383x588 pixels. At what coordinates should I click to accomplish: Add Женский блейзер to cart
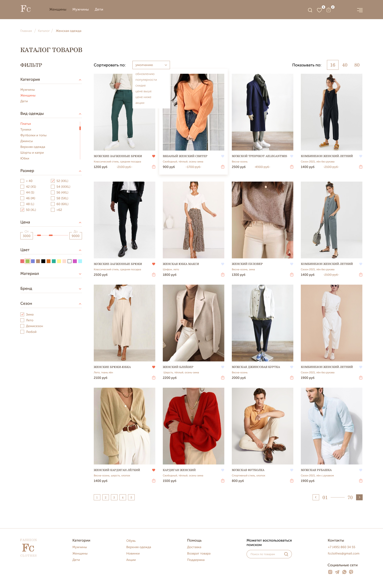(223, 378)
